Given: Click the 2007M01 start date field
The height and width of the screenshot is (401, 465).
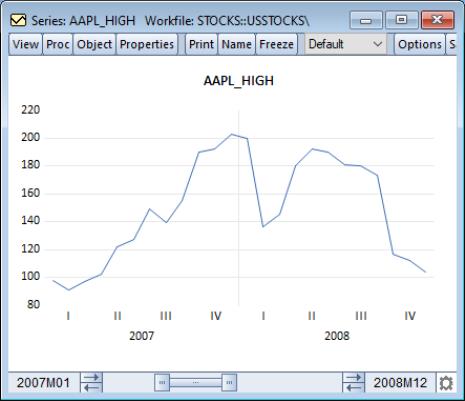Looking at the screenshot, I should pos(44,383).
